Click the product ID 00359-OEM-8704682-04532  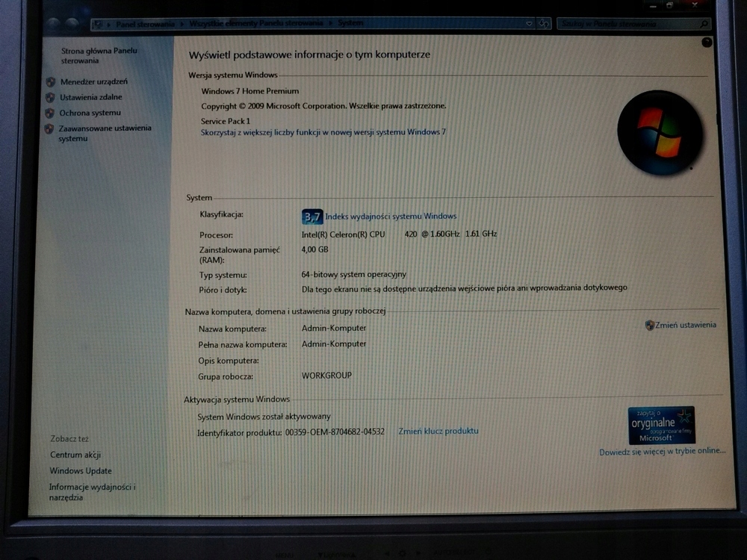(335, 432)
